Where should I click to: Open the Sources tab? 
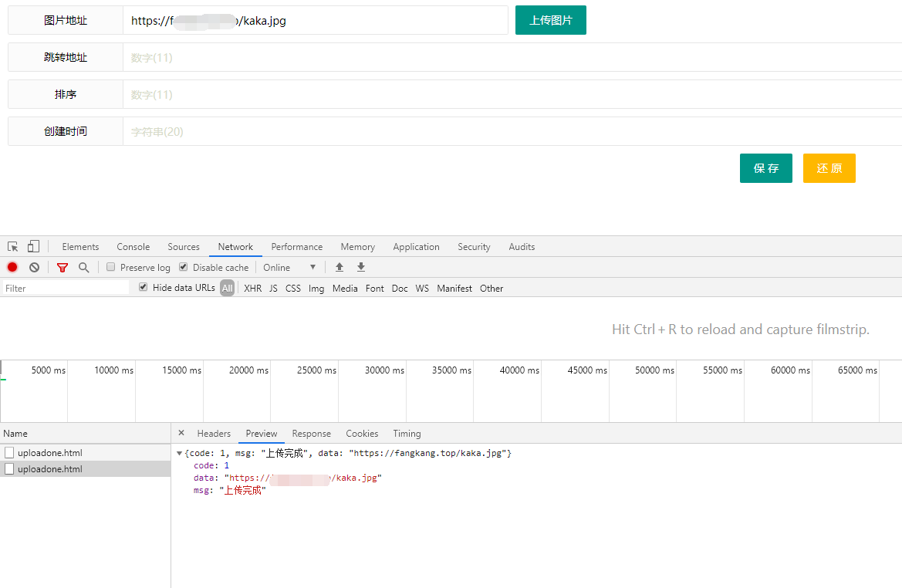click(x=184, y=247)
